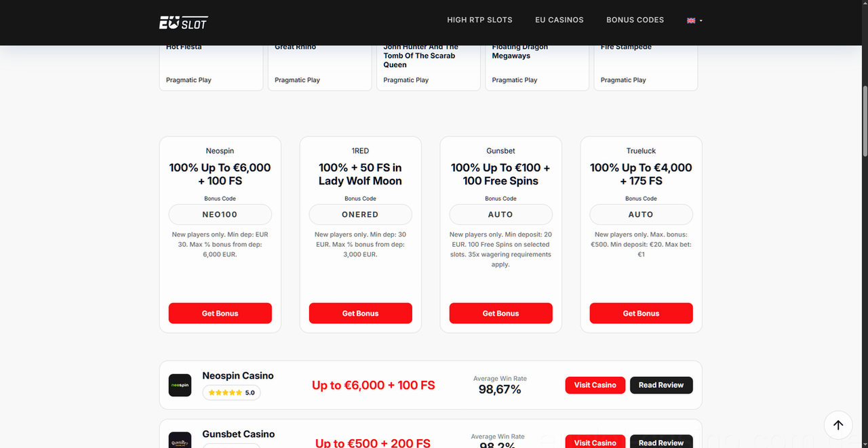The height and width of the screenshot is (448, 868).
Task: Click the scroll-to-top arrow icon
Action: click(838, 425)
